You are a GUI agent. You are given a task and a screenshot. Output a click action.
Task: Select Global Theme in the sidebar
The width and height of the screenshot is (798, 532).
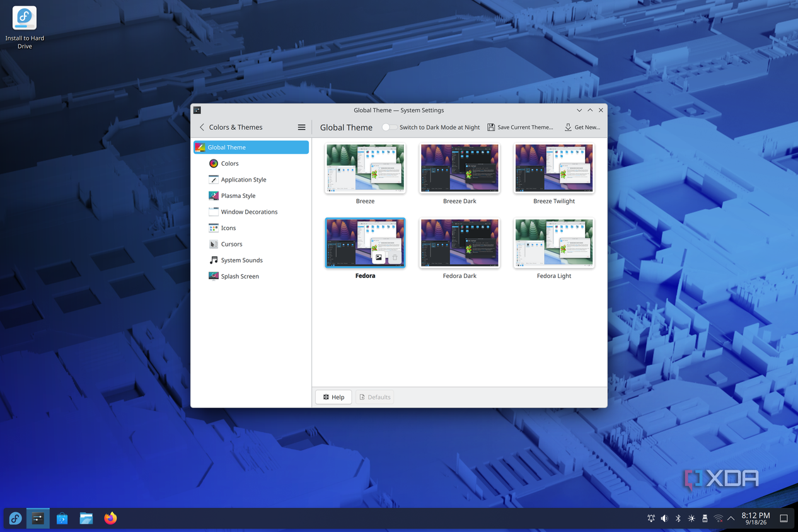pos(251,147)
